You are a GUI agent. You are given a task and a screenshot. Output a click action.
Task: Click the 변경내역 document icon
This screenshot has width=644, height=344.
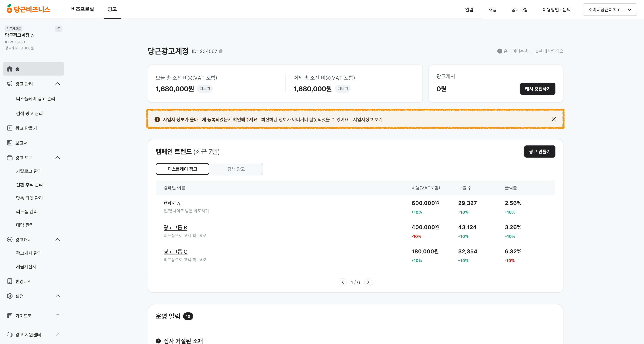click(x=10, y=281)
